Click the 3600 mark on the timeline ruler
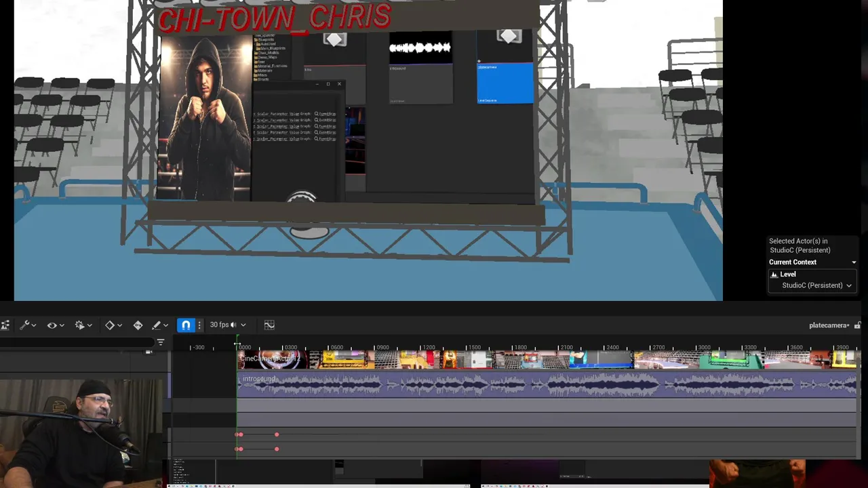Viewport: 868px width, 488px height. [x=796, y=348]
